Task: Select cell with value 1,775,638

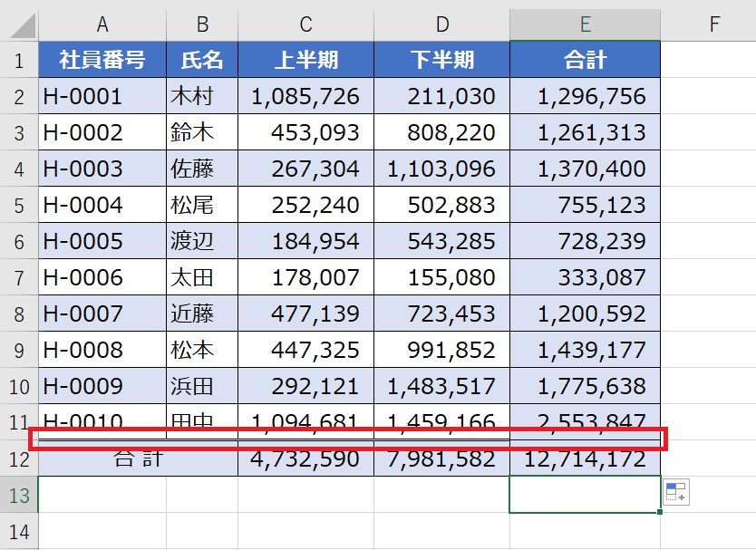Action: click(x=585, y=387)
